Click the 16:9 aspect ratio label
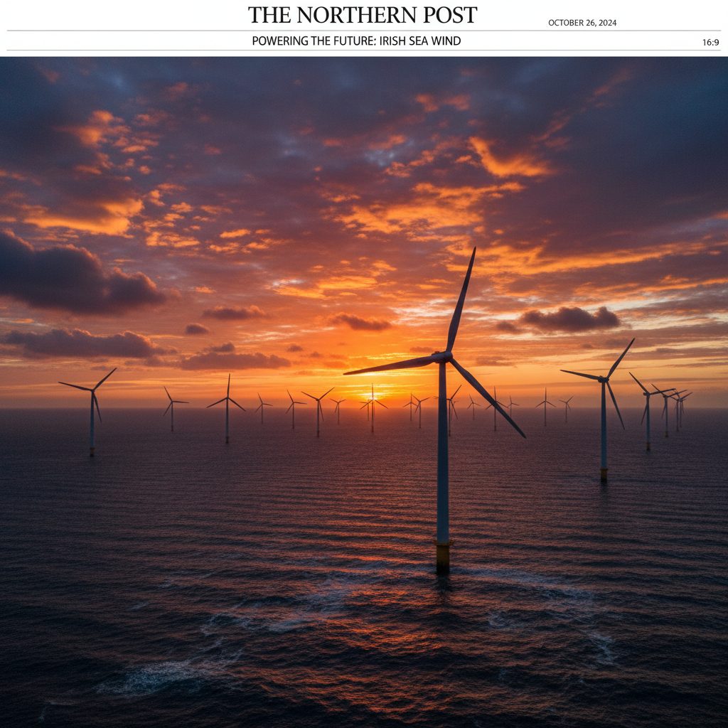 pos(710,43)
